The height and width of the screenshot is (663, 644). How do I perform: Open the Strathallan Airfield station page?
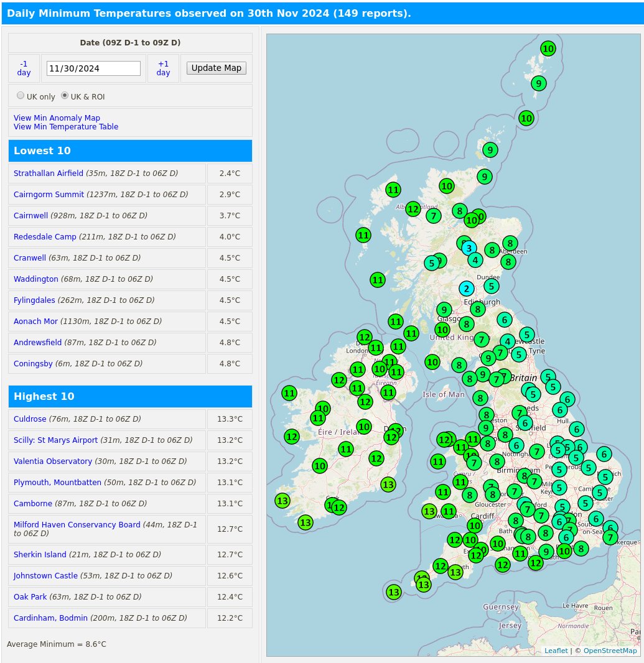click(x=49, y=174)
